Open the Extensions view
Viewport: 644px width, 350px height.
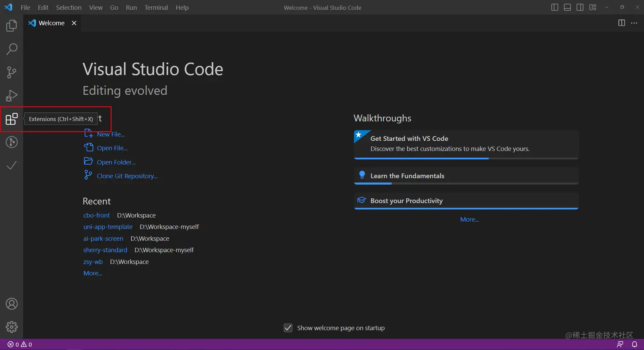tap(11, 119)
